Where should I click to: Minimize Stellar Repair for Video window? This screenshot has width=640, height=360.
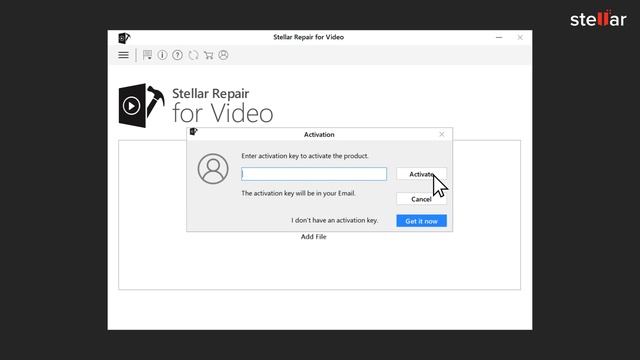499,37
